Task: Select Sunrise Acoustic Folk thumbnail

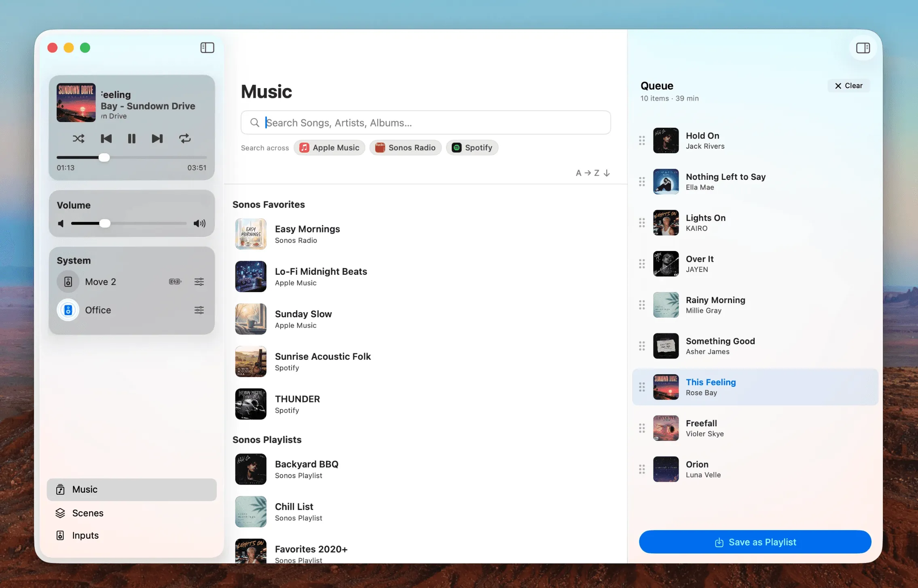Action: coord(251,361)
